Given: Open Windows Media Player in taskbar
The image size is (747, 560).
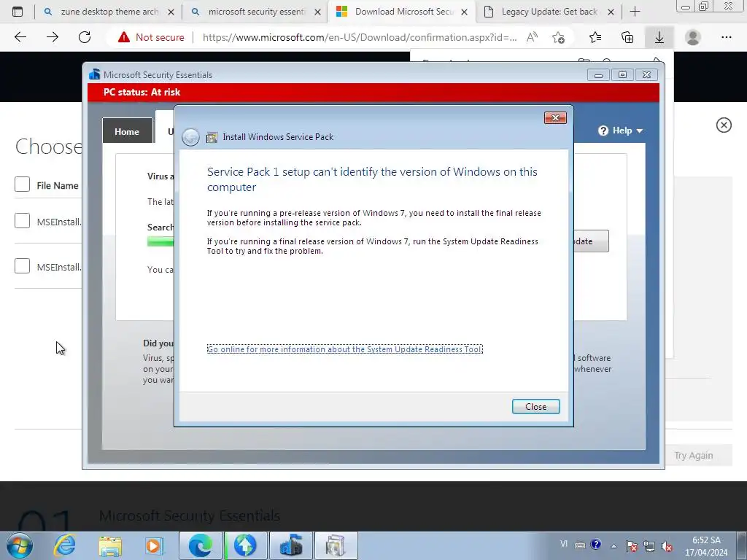Looking at the screenshot, I should (155, 545).
